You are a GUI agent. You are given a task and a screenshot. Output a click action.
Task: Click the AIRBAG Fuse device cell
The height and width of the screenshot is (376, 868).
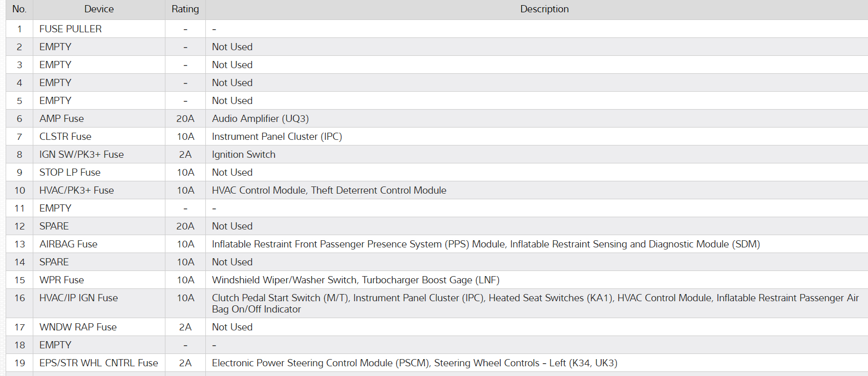click(x=68, y=244)
